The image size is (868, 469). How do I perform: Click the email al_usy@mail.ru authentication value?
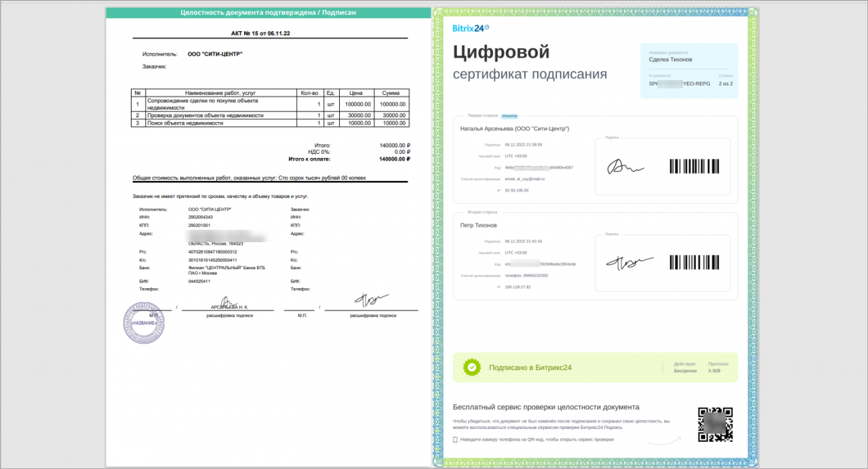525,179
